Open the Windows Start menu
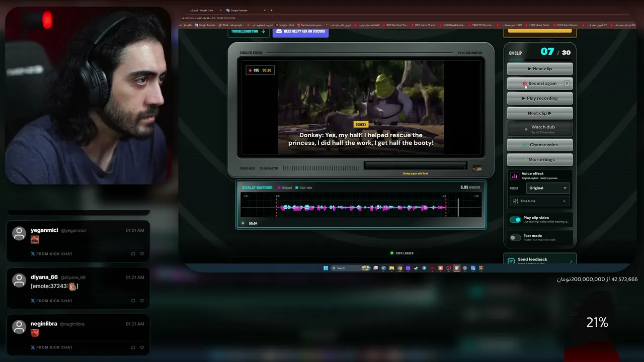Screen dimensions: 644x362 point(326,268)
